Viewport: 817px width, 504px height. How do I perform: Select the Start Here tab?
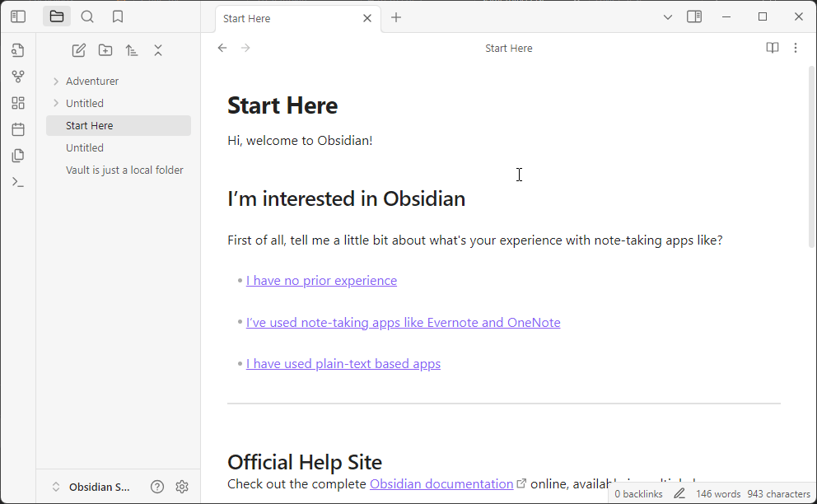point(298,19)
